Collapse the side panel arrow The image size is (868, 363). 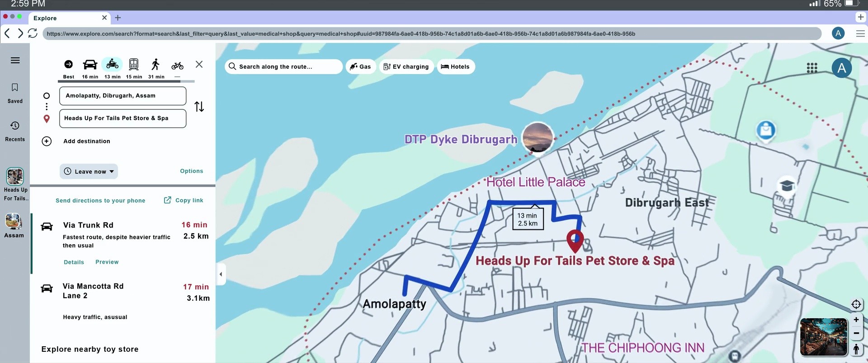click(221, 274)
